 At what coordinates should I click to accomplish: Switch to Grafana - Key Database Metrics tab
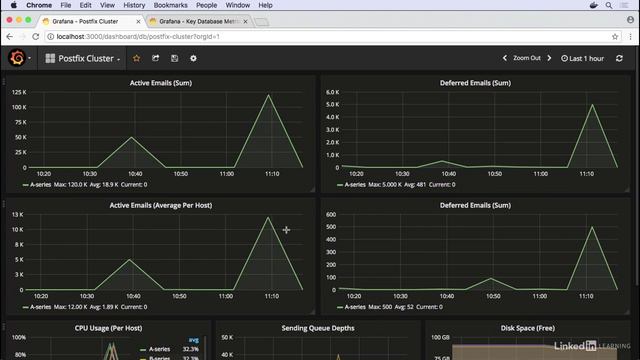(199, 22)
